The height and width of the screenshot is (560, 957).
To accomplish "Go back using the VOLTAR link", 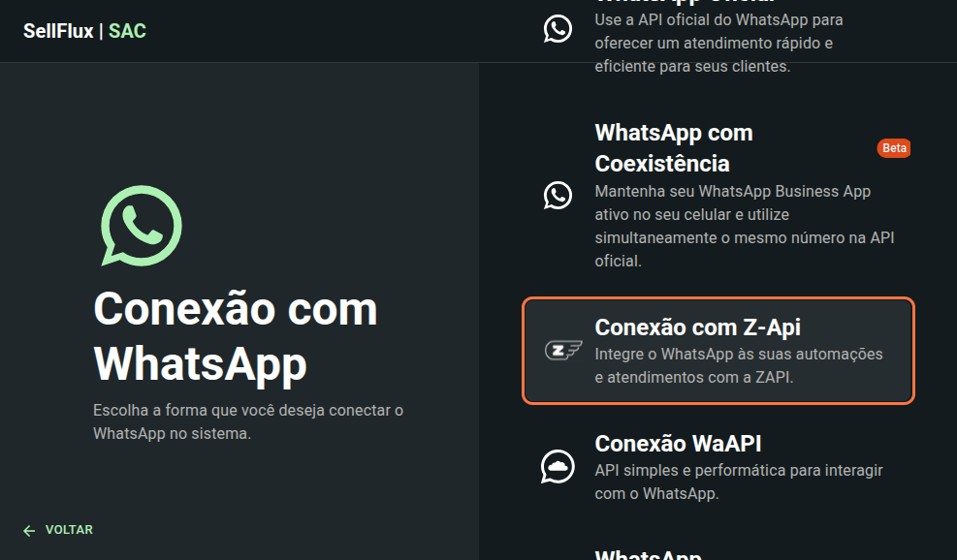I will (58, 530).
